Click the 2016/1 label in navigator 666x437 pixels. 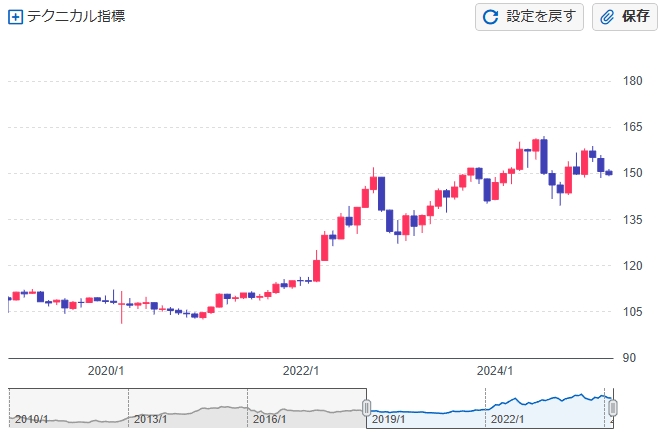(269, 420)
